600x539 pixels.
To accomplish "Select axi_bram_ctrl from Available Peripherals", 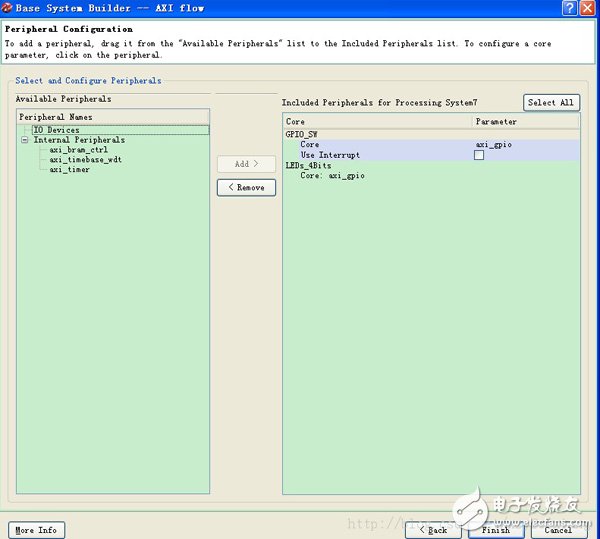I will pos(78,150).
